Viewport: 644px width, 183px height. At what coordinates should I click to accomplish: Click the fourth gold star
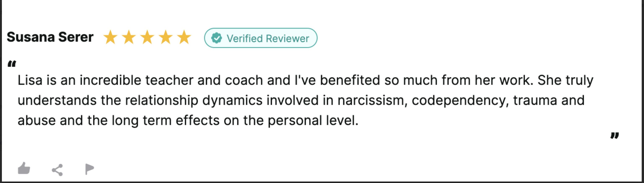click(x=166, y=37)
